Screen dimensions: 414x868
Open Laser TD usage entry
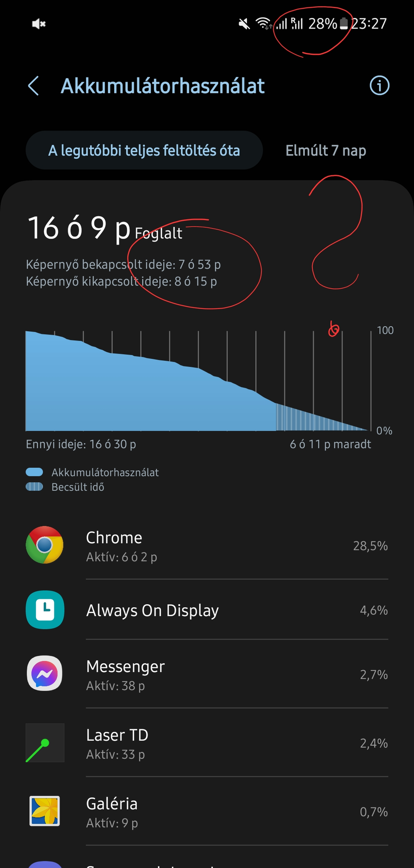point(207,743)
